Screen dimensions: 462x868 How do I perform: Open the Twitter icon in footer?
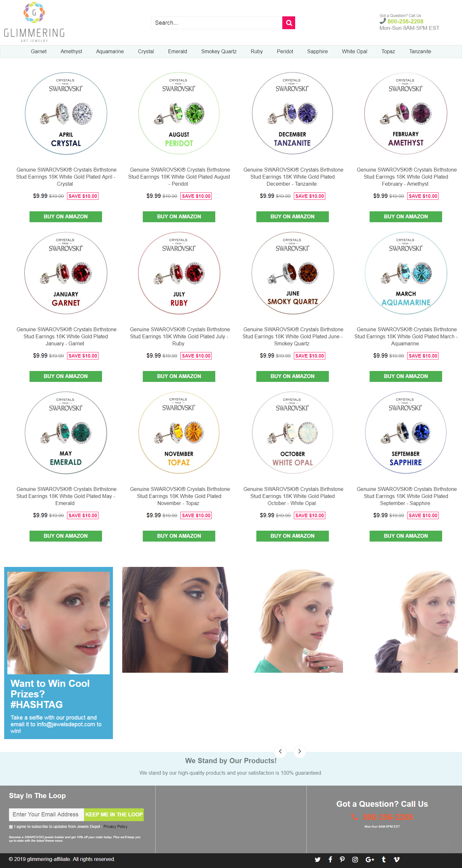(317, 859)
